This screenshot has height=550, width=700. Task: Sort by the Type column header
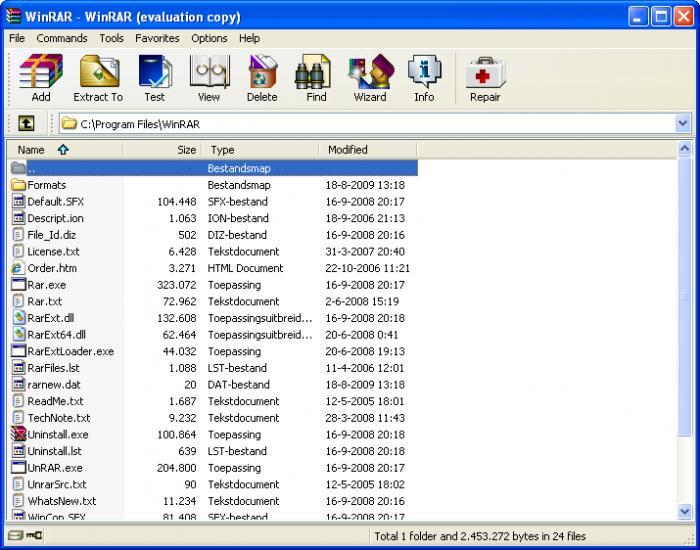click(260, 150)
